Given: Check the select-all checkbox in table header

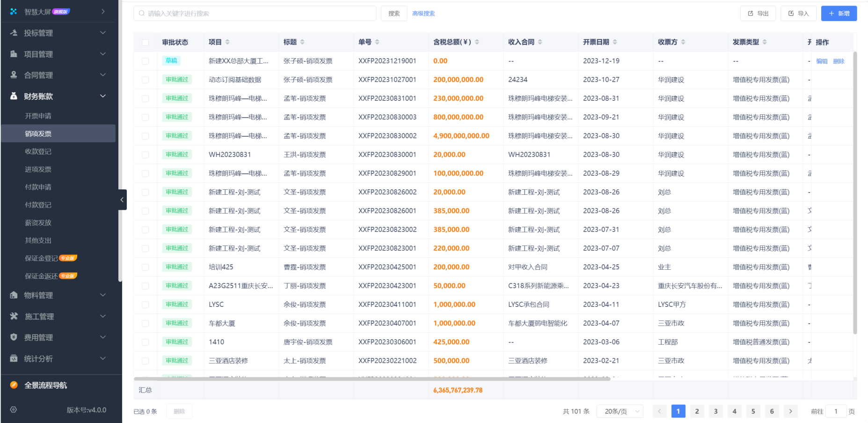Looking at the screenshot, I should click(x=145, y=42).
